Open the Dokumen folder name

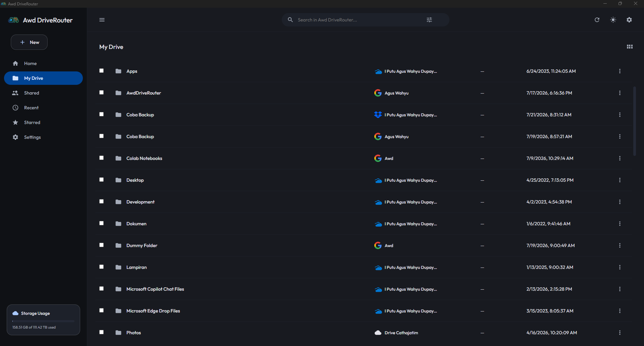[x=137, y=224]
